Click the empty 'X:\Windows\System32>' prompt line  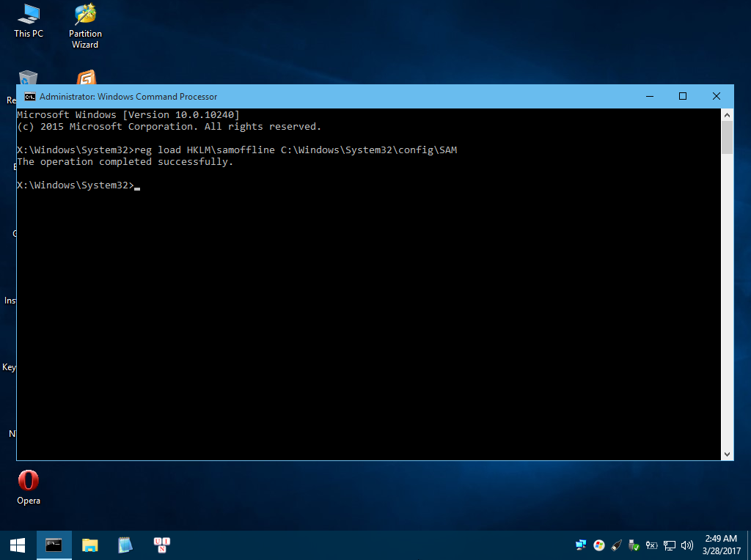(x=78, y=185)
